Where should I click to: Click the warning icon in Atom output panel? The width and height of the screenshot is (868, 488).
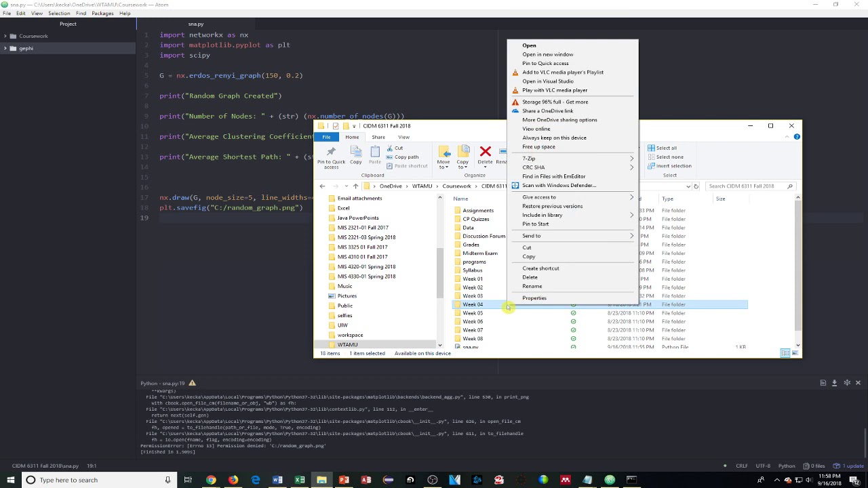pos(192,383)
